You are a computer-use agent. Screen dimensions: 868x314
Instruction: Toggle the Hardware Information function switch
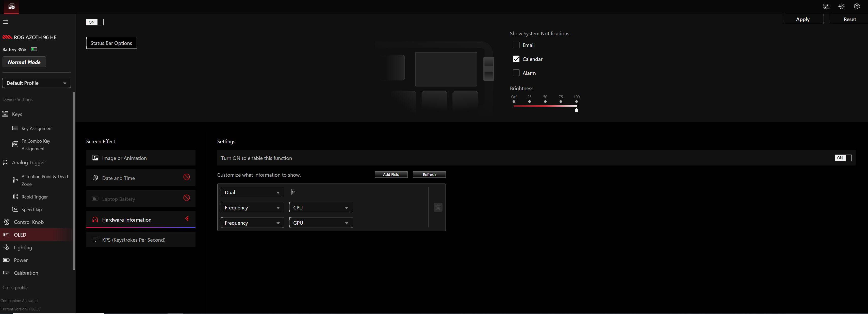(x=843, y=158)
